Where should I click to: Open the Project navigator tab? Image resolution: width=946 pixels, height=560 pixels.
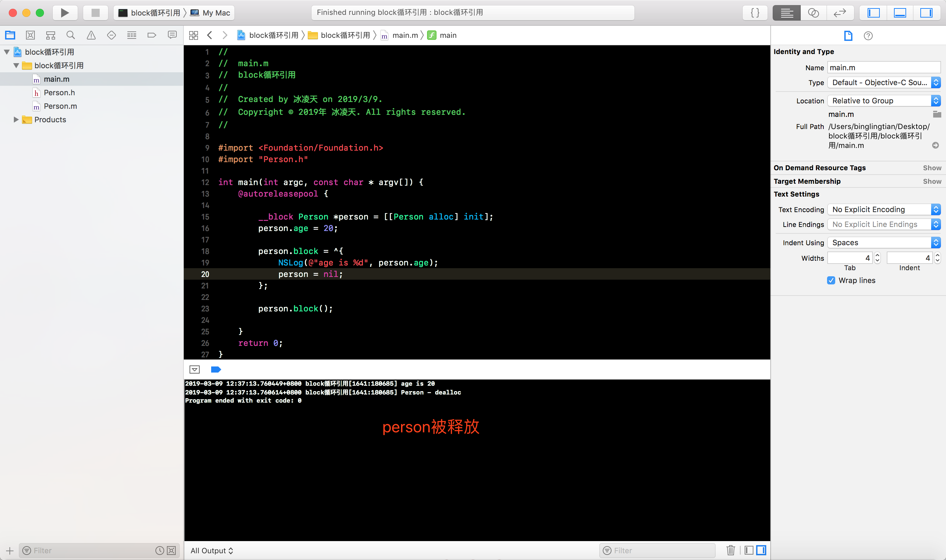click(x=10, y=35)
